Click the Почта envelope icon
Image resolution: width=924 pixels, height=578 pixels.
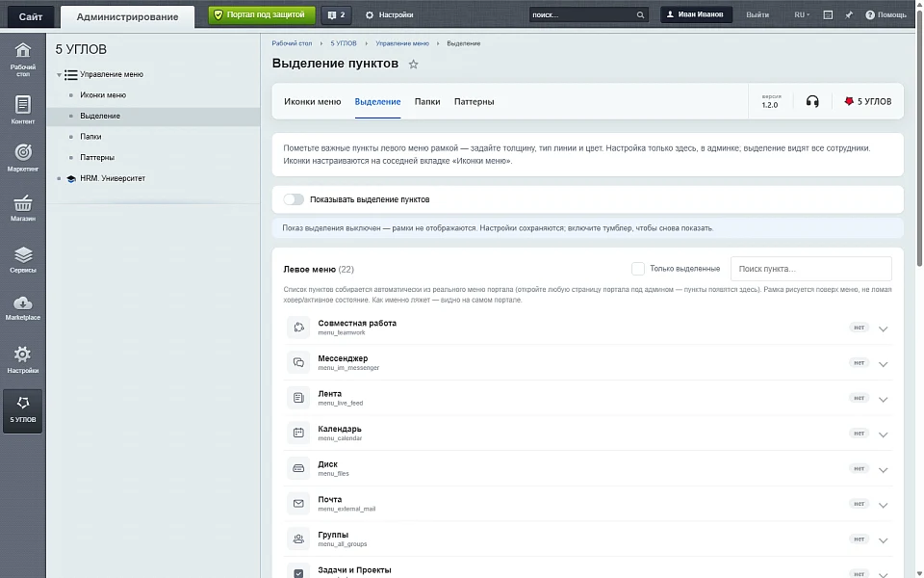(298, 504)
